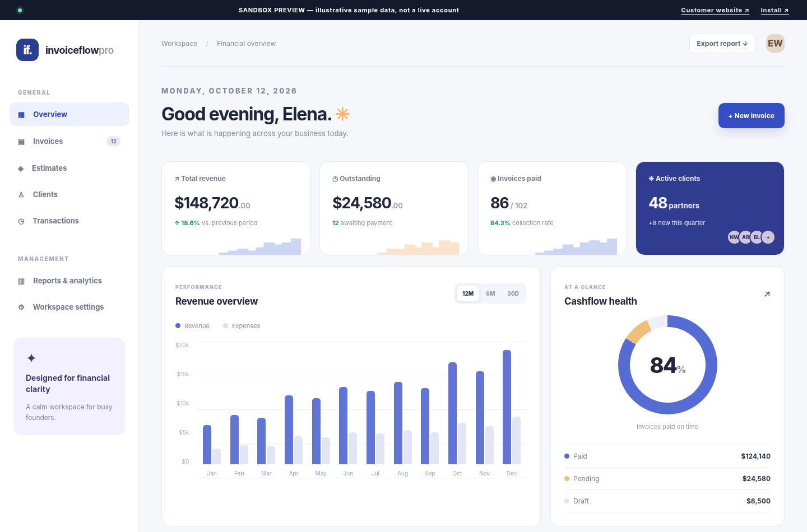The width and height of the screenshot is (807, 532).
Task: Open the Export report dropdown
Action: coord(722,44)
